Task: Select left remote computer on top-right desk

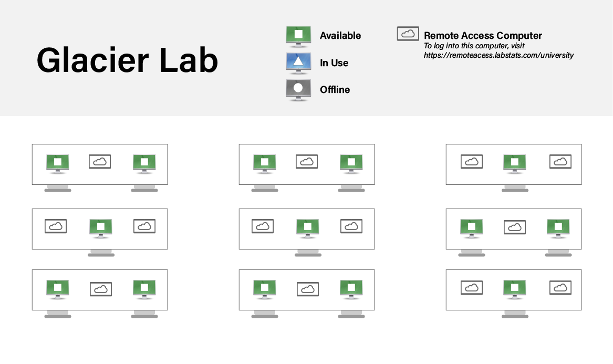Action: click(x=472, y=161)
